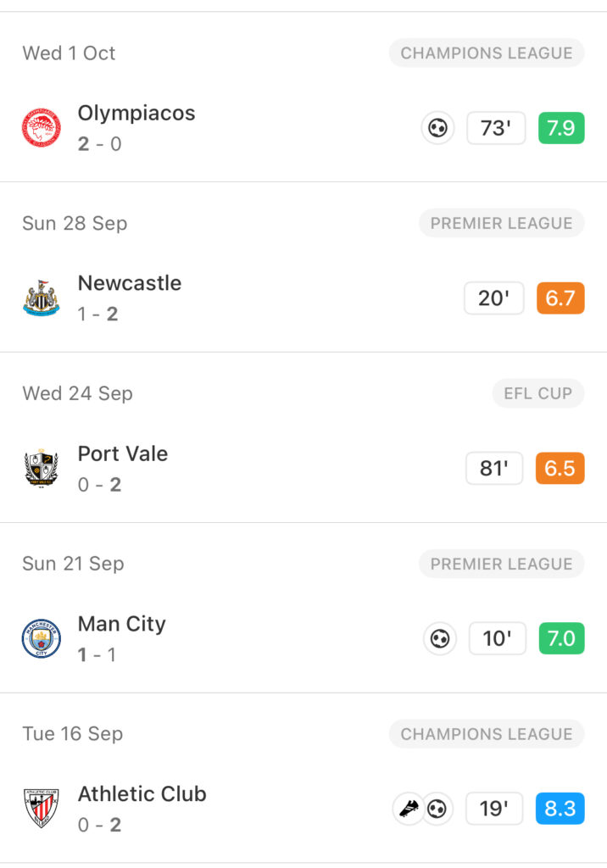Click the goal icon in Olympiacos row

[x=437, y=129]
